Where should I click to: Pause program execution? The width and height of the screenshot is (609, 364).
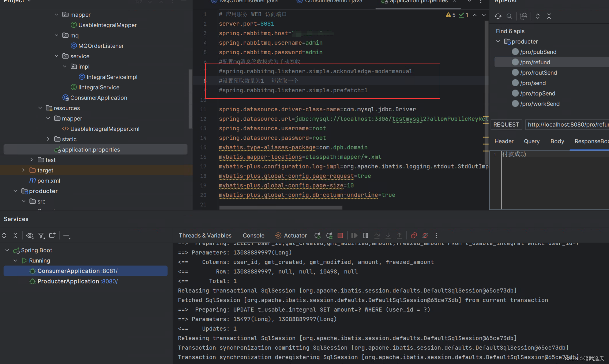pyautogui.click(x=366, y=235)
